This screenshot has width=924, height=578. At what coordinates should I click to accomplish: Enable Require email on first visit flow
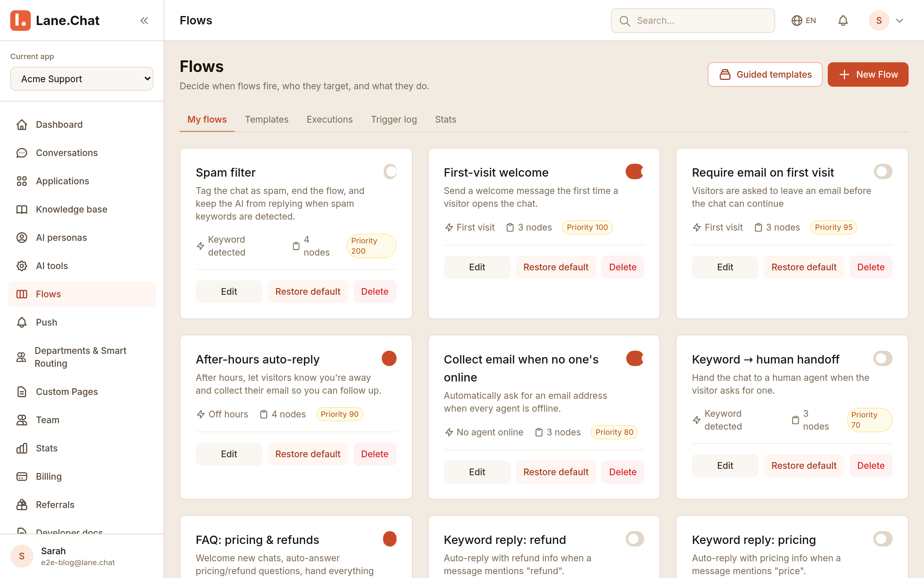[x=883, y=172]
